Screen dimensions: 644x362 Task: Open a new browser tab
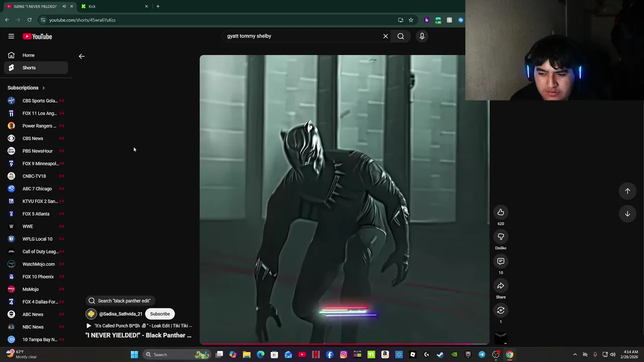157,7
